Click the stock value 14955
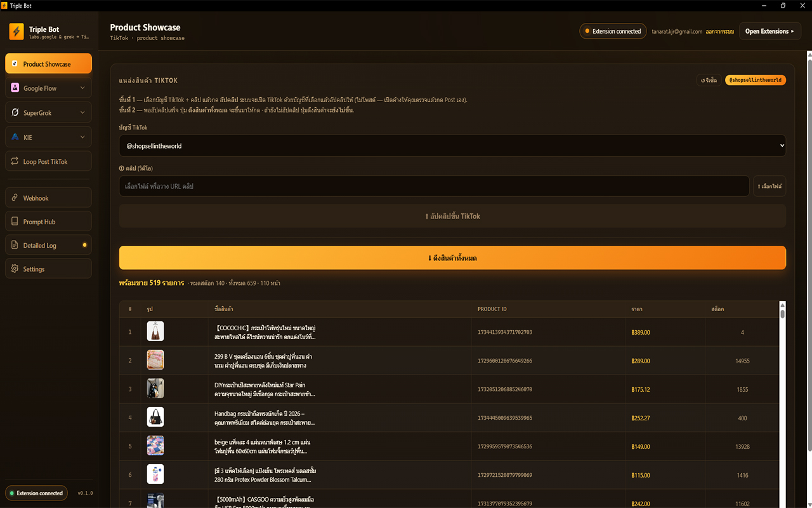 [x=742, y=361]
